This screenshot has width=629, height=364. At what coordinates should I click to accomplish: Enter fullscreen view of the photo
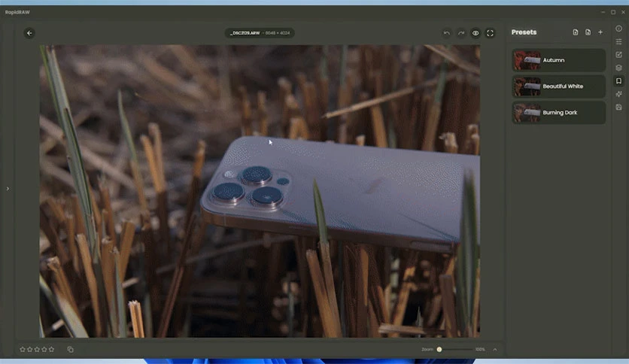coord(491,33)
